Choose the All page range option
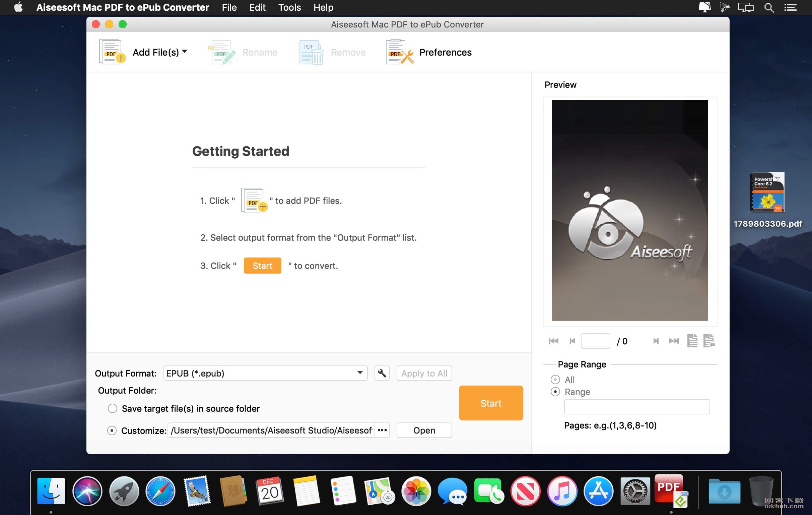The height and width of the screenshot is (515, 812). point(555,379)
